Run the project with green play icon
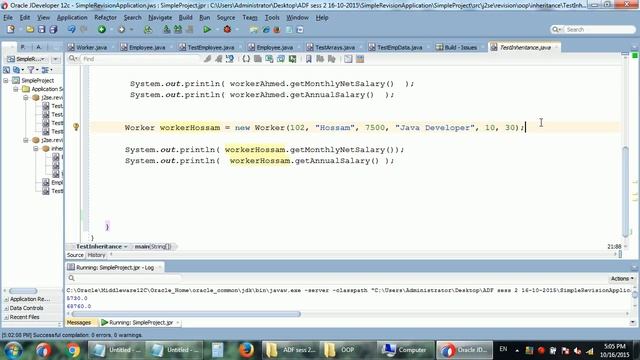Screen dimensions: 640x360 [207, 29]
